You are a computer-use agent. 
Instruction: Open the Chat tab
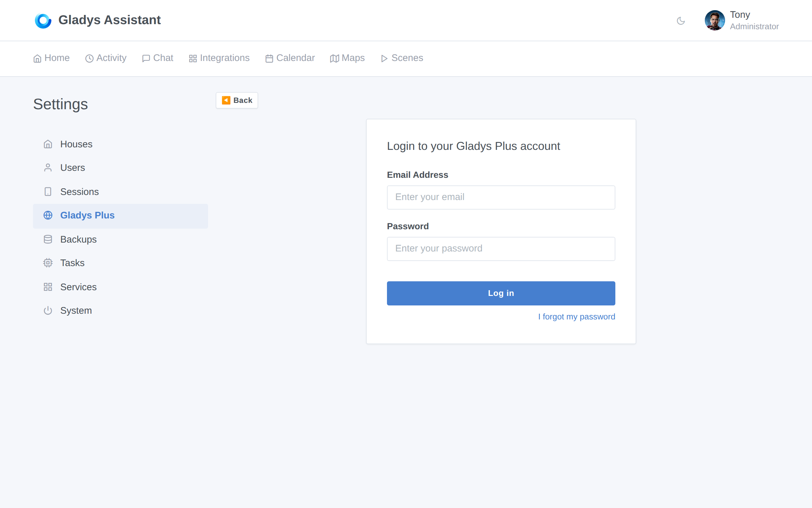point(157,58)
